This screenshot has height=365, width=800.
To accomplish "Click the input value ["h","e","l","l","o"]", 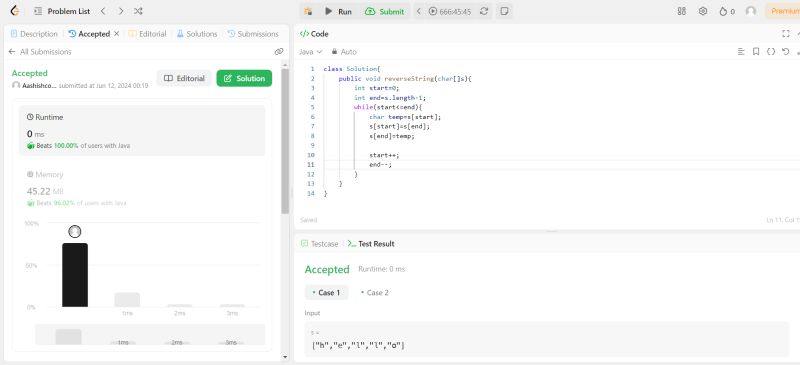I will coord(358,346).
